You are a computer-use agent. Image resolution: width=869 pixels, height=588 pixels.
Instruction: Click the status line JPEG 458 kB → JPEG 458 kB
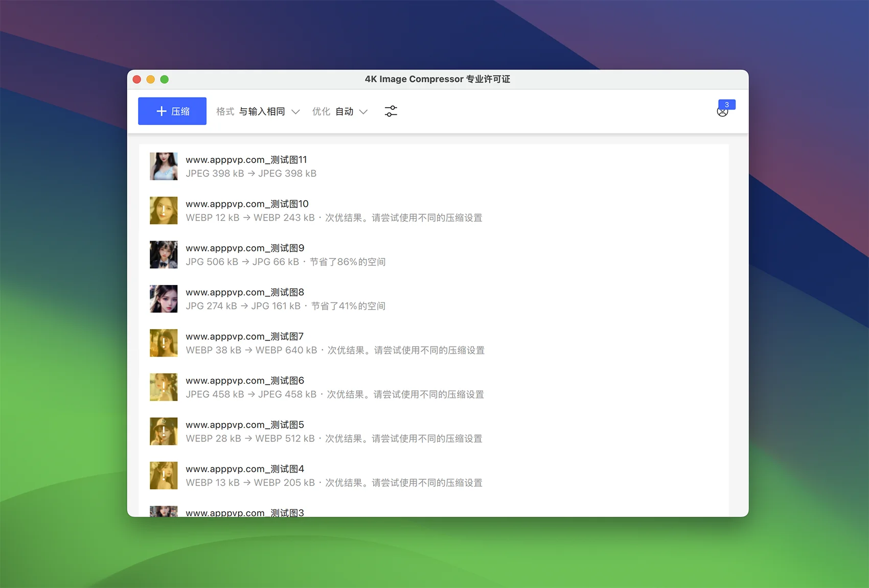335,394
